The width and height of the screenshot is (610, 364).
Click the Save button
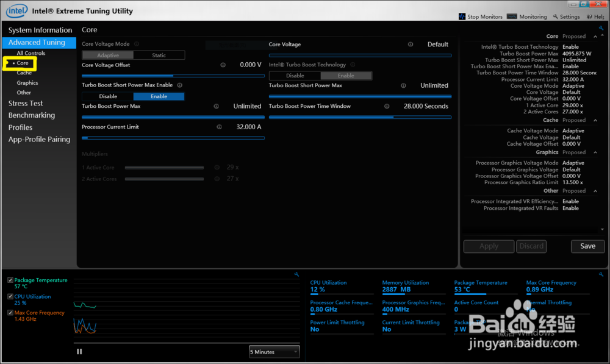(587, 246)
